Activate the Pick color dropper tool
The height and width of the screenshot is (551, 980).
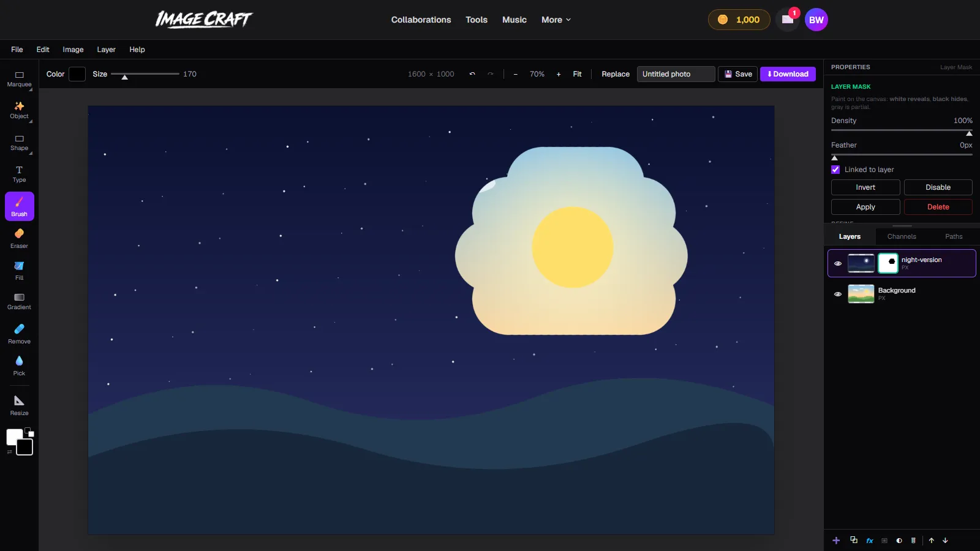point(19,365)
